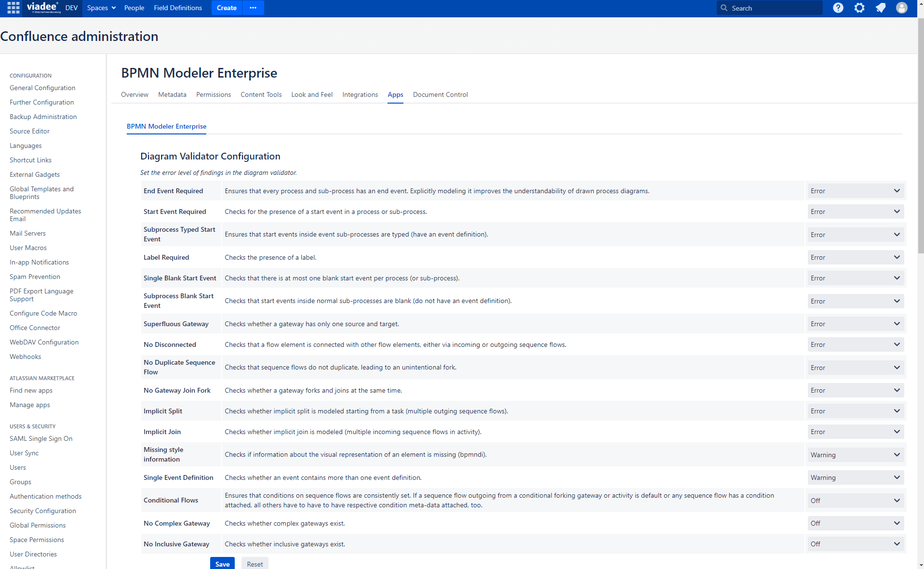Screen dimensions: 924x569
Task: Open User Directories sidebar link
Action: [x=33, y=554]
